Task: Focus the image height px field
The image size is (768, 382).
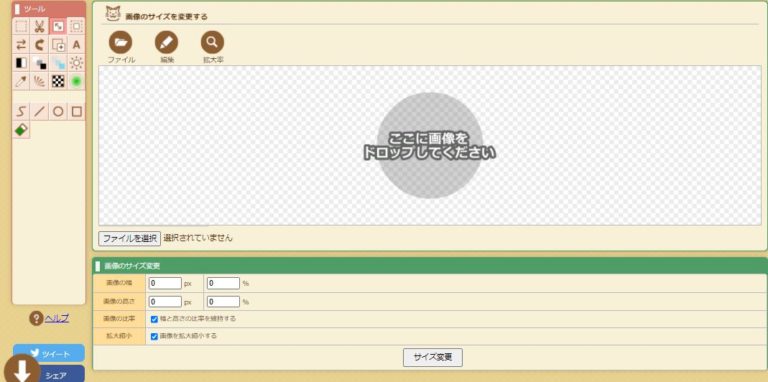Action: pos(166,302)
